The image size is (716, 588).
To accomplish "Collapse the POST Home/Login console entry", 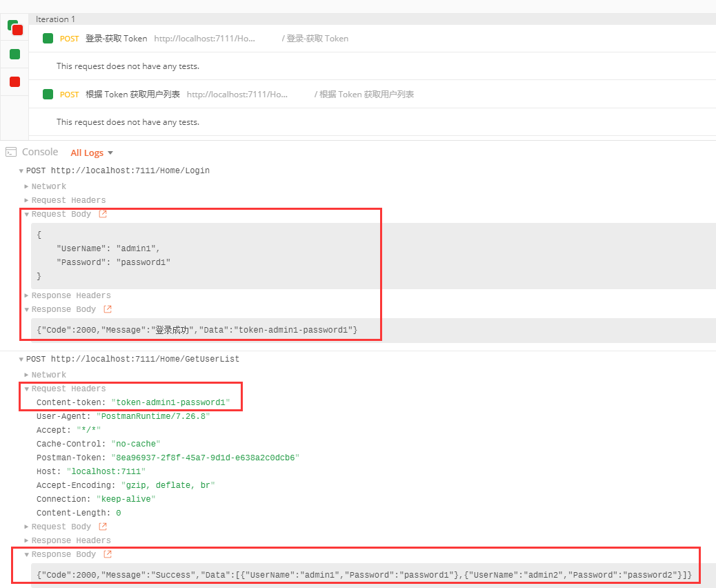I will [x=21, y=170].
